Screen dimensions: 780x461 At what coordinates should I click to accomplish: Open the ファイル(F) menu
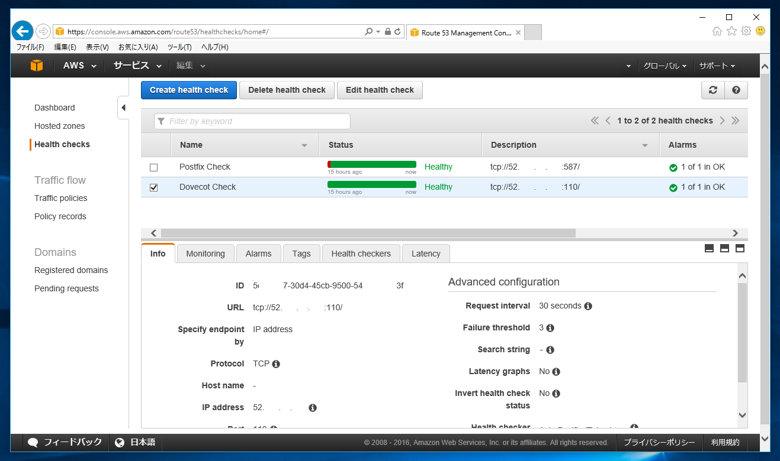click(x=30, y=47)
